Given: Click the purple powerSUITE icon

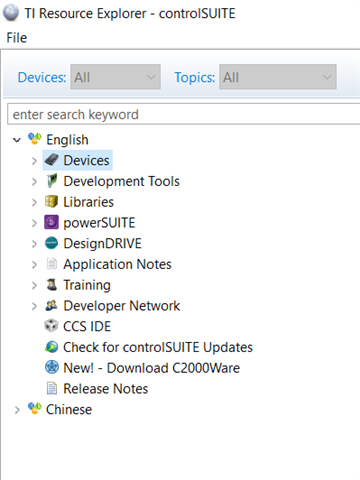Looking at the screenshot, I should [x=52, y=222].
